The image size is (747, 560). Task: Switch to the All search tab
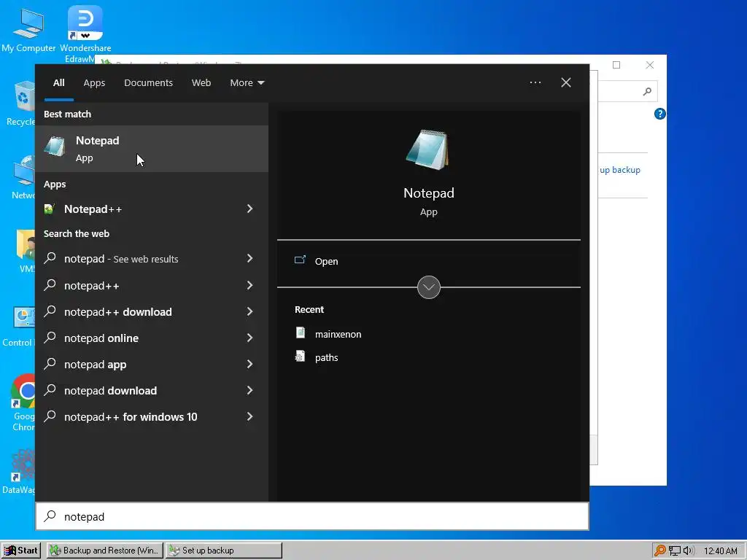(x=58, y=83)
